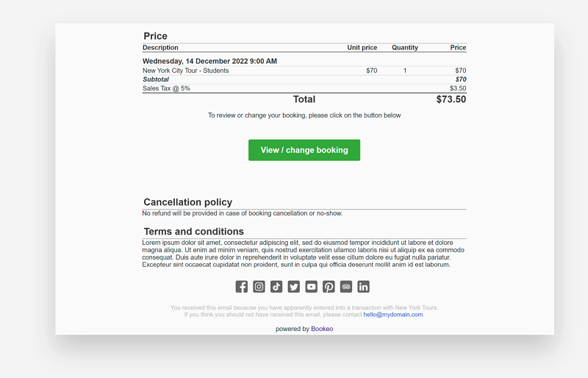Click the TikTok icon
This screenshot has height=378, width=588.
click(276, 287)
